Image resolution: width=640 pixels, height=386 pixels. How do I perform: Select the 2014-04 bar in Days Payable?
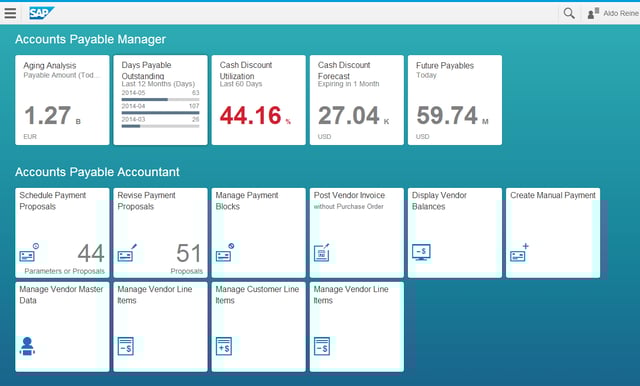point(160,113)
